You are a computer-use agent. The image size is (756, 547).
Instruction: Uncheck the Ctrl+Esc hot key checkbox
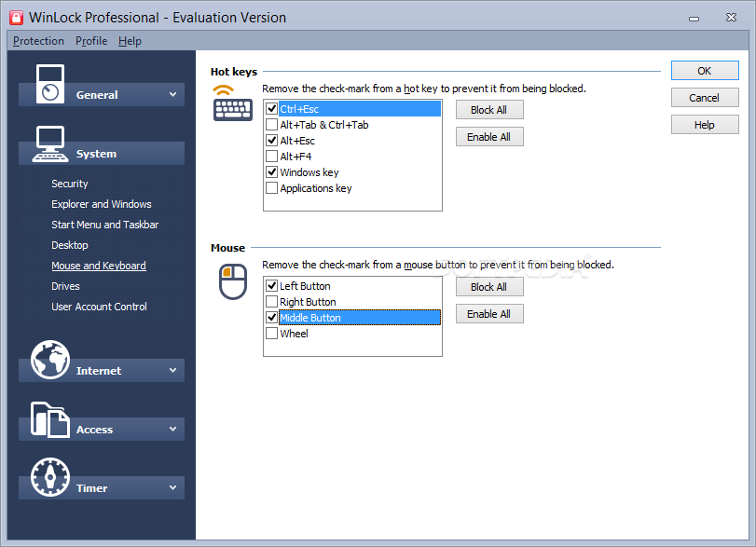click(x=272, y=109)
